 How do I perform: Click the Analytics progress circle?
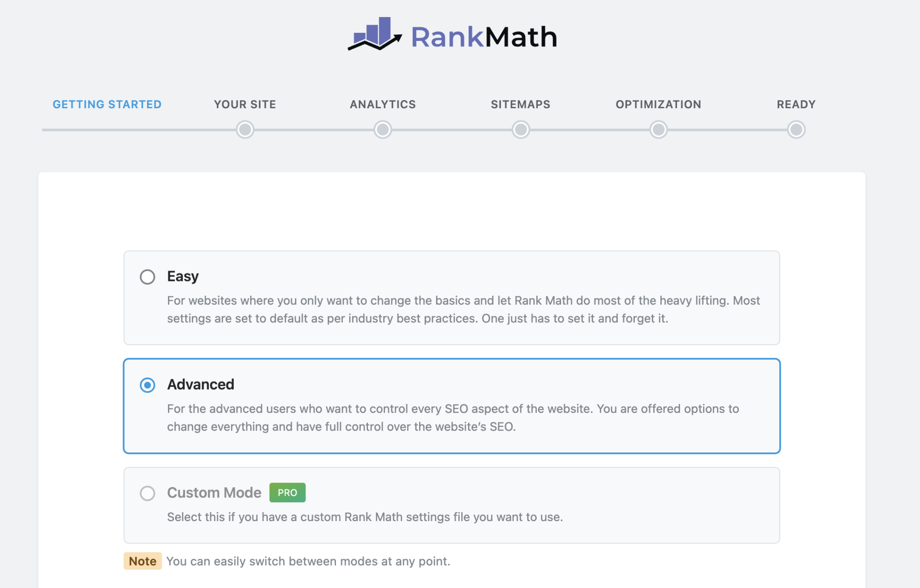(382, 130)
